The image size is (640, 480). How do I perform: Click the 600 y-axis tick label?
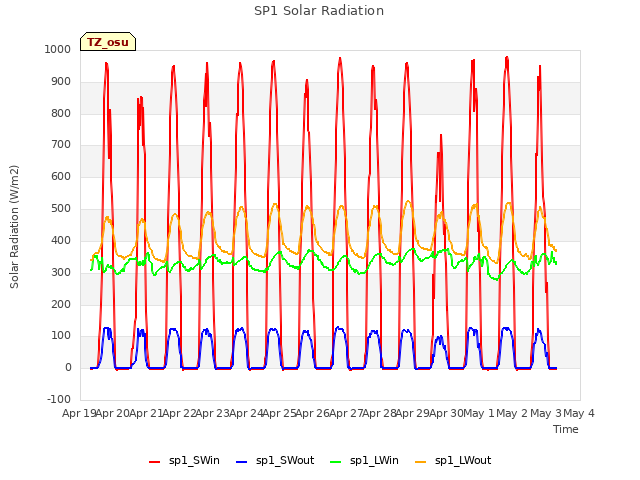(x=61, y=176)
